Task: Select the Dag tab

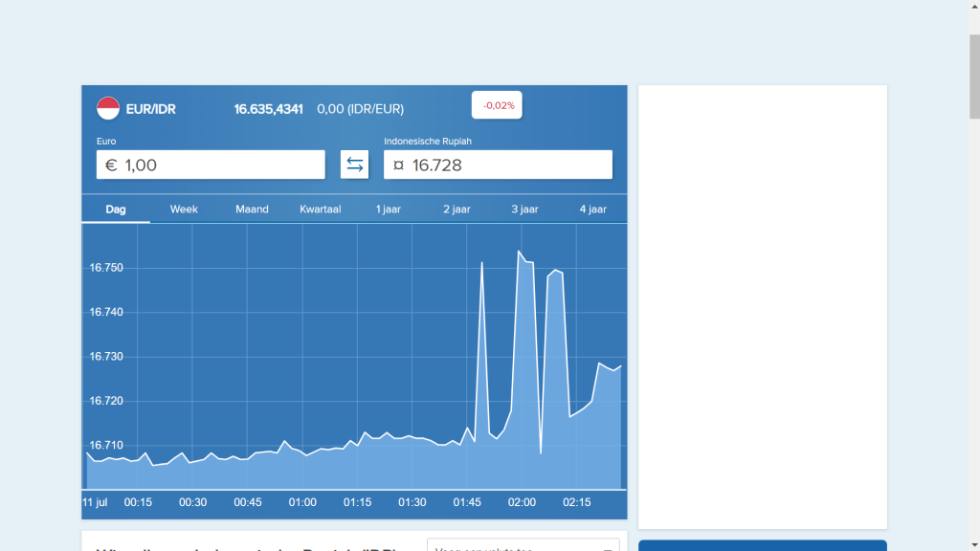Action: coord(116,209)
